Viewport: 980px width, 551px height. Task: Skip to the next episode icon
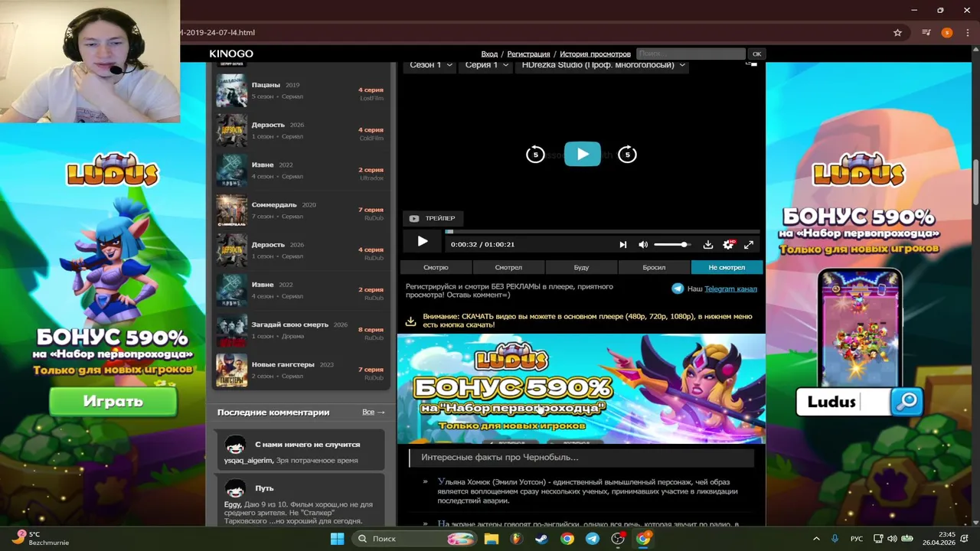pos(622,245)
